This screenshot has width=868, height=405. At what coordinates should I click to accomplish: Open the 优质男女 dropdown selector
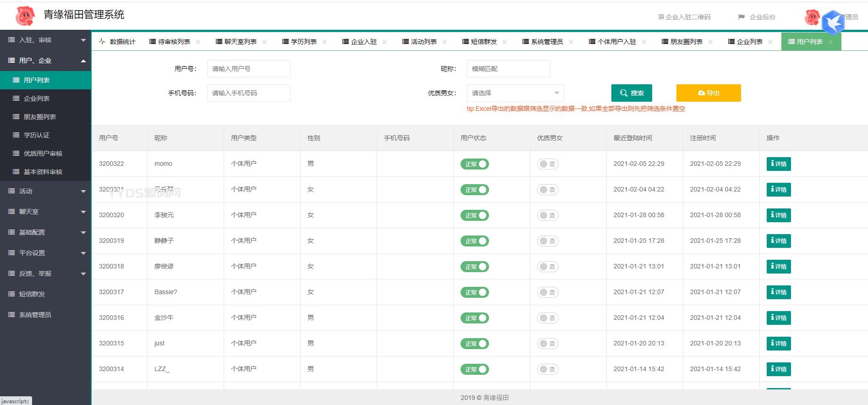pyautogui.click(x=515, y=93)
